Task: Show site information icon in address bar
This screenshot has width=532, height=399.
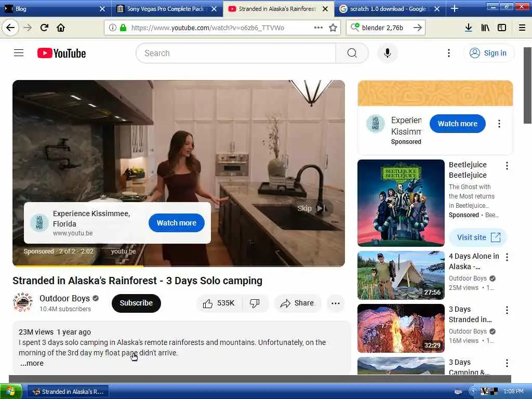Action: pyautogui.click(x=113, y=28)
